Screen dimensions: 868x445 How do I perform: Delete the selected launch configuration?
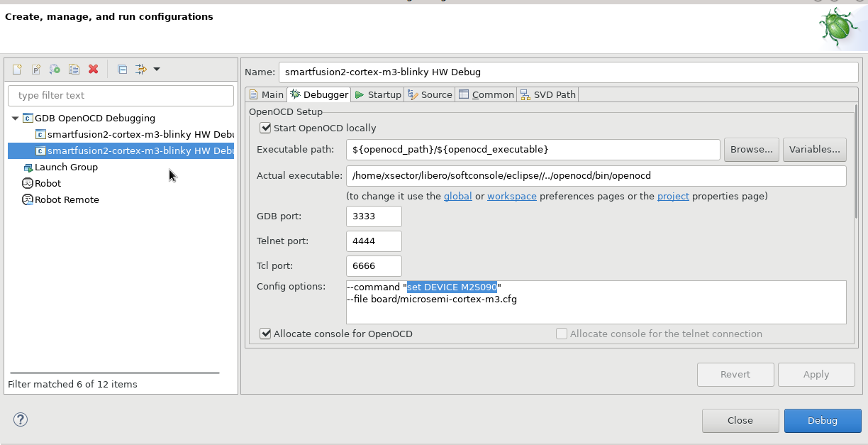pos(93,69)
